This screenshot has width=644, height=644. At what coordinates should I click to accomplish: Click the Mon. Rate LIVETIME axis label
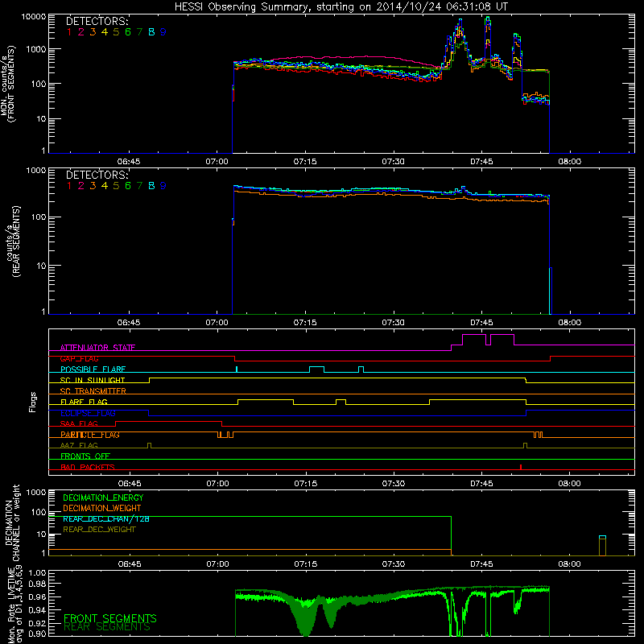coord(14,605)
